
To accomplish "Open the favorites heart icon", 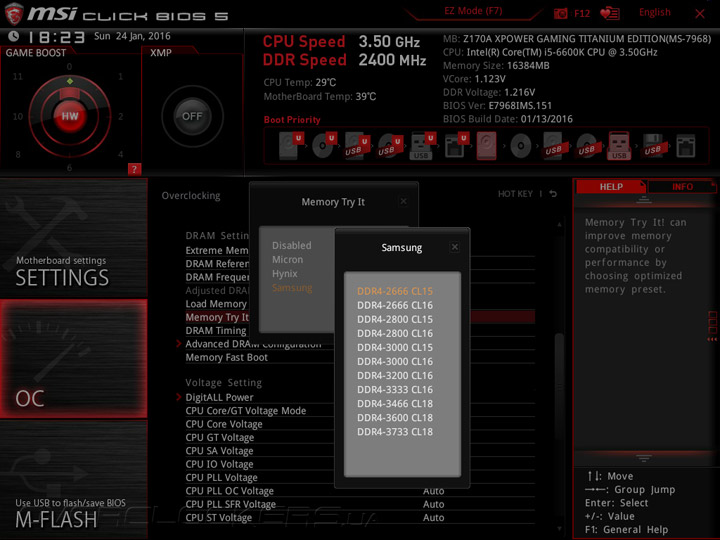I will tap(610, 13).
